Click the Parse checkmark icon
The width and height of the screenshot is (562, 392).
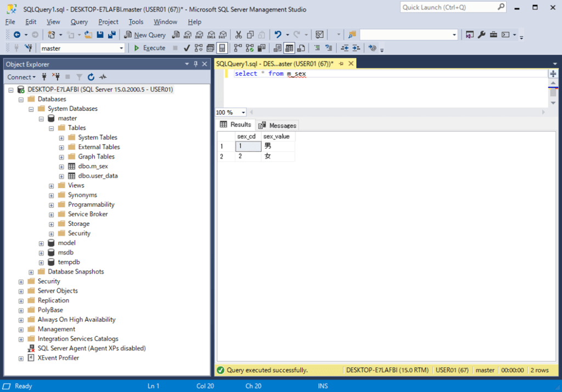[x=187, y=48]
